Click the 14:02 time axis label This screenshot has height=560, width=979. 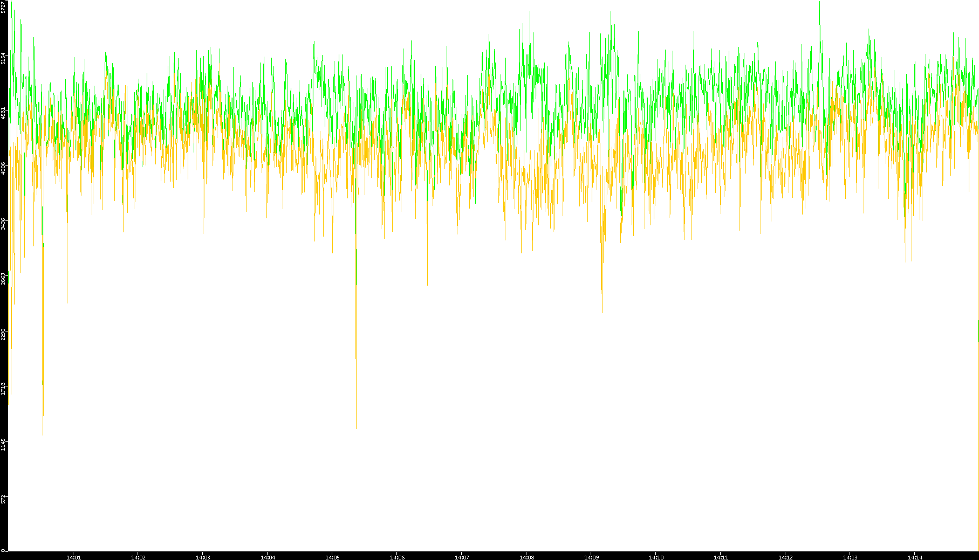[138, 557]
